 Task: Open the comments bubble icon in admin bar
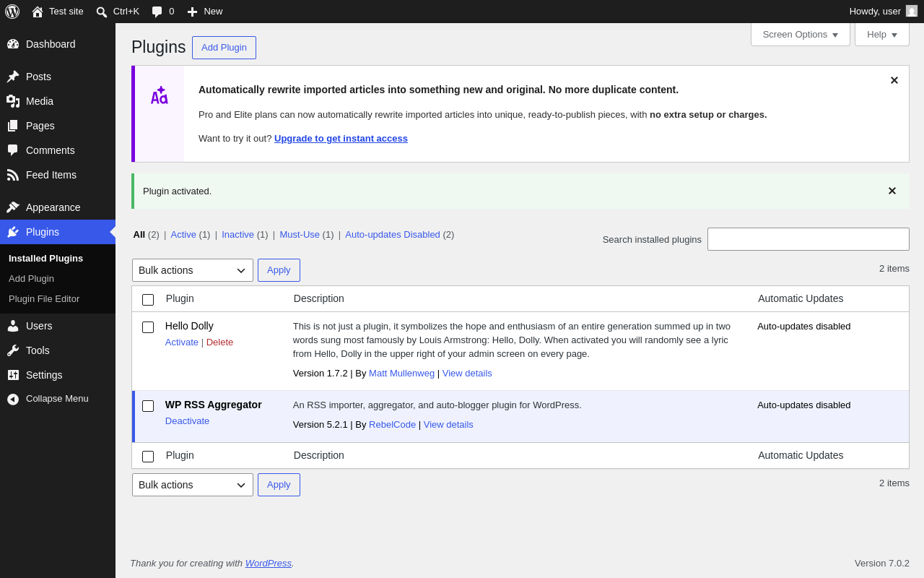coord(157,12)
